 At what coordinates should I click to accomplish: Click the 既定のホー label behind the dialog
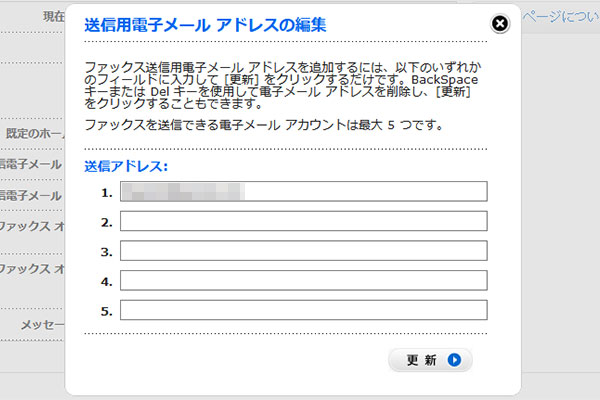click(x=35, y=133)
